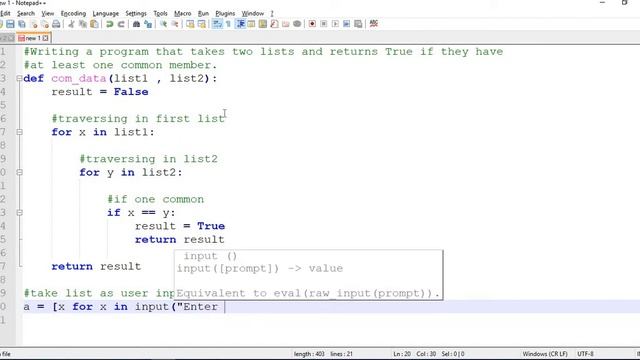The height and width of the screenshot is (360, 640).
Task: Open the Plugins menu
Action: [x=225, y=13]
